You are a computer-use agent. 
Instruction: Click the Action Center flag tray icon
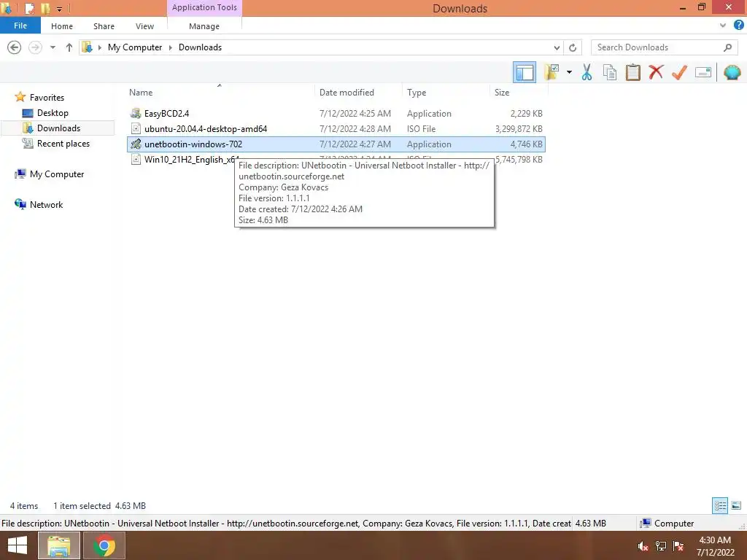[678, 546]
